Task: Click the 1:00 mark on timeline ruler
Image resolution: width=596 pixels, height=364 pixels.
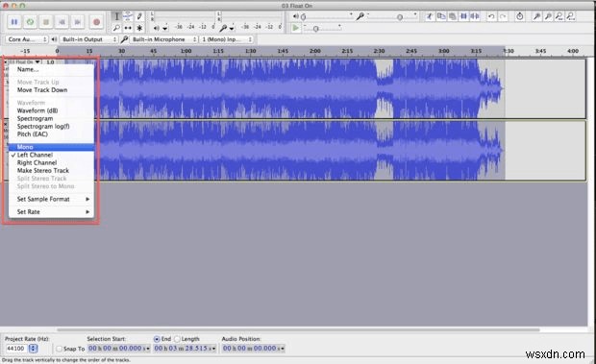Action: point(186,51)
